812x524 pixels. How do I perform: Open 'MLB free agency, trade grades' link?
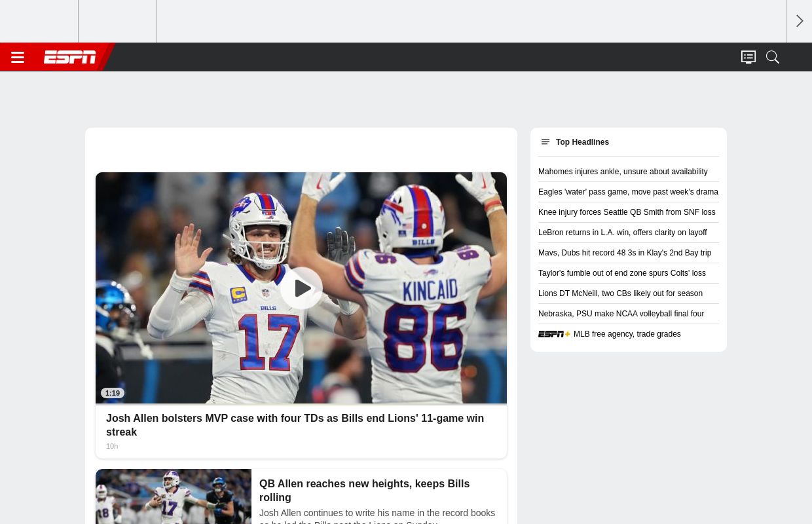(x=627, y=334)
